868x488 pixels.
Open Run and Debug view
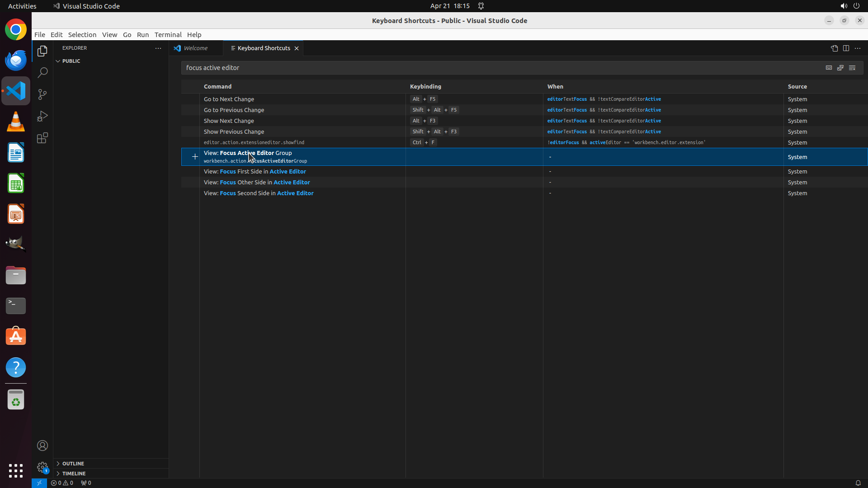[x=42, y=116]
